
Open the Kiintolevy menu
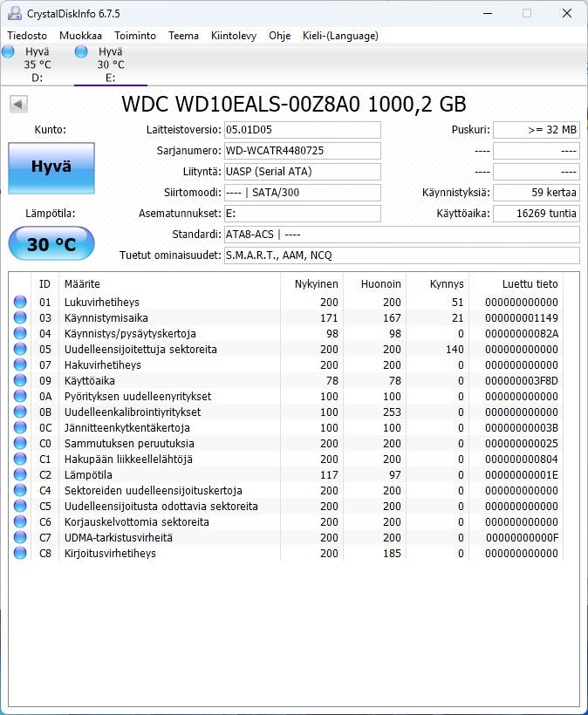tap(234, 36)
